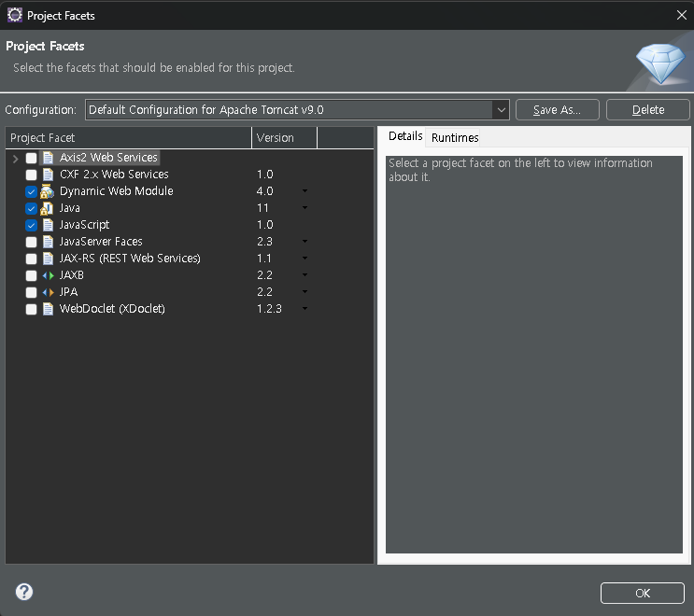Click the CXF 2.x Web Services file icon
The image size is (694, 616).
48,175
